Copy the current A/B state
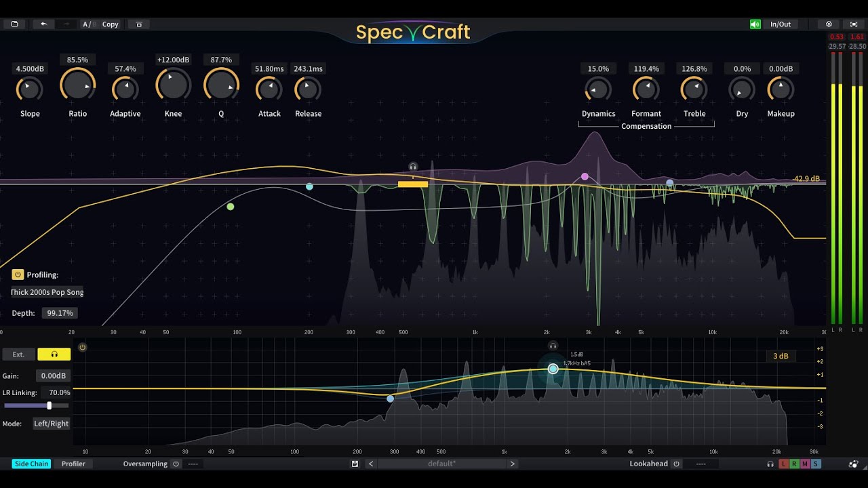The image size is (868, 488). (111, 24)
